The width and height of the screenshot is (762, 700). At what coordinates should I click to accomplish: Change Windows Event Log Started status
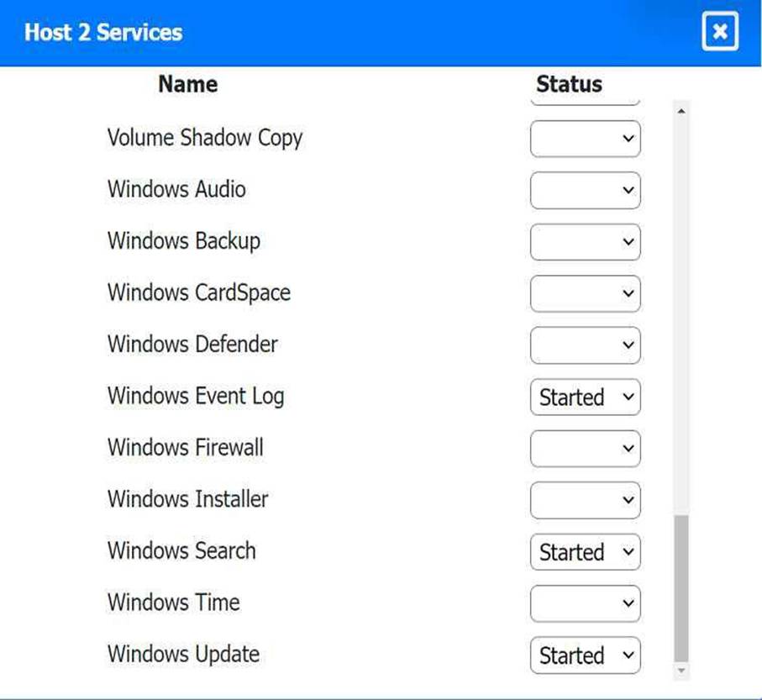point(585,397)
